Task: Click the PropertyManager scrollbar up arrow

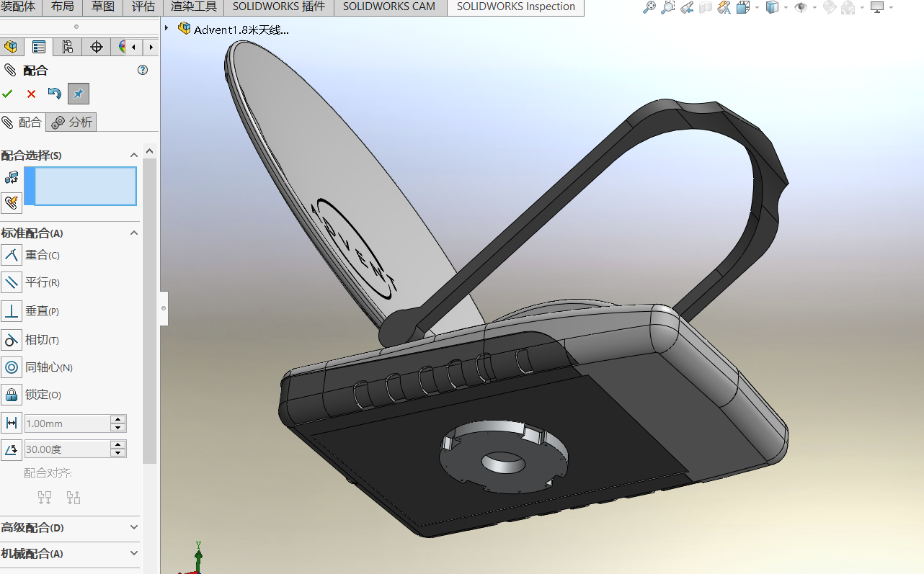Action: [150, 151]
